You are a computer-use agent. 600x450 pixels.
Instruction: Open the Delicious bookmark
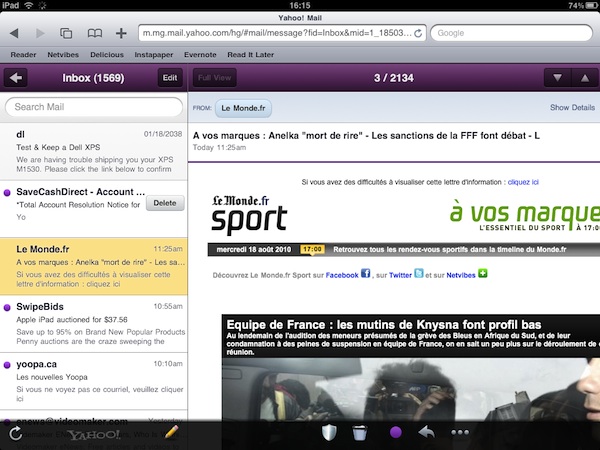(107, 55)
